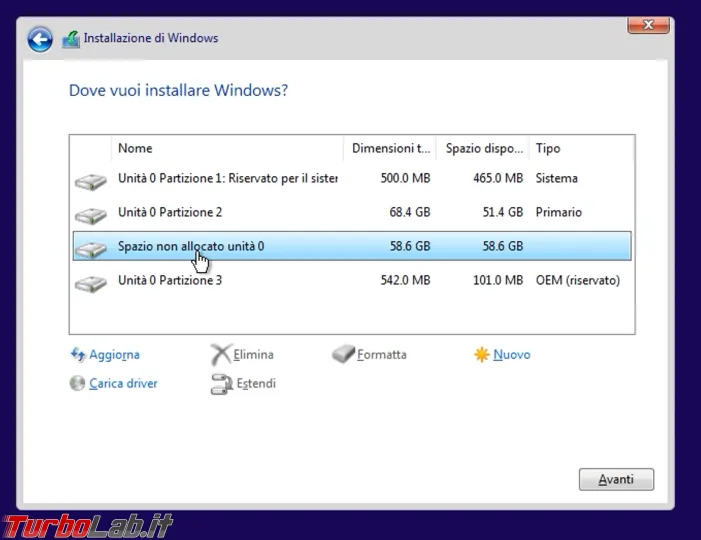Select Spazio non allocato unità 0
This screenshot has height=540, width=701.
[x=352, y=246]
